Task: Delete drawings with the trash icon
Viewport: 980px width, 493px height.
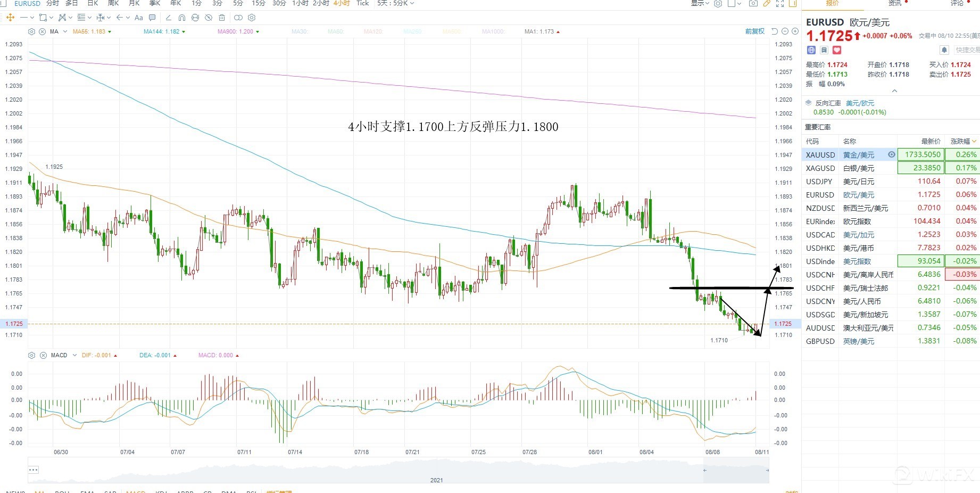Action: [222, 18]
